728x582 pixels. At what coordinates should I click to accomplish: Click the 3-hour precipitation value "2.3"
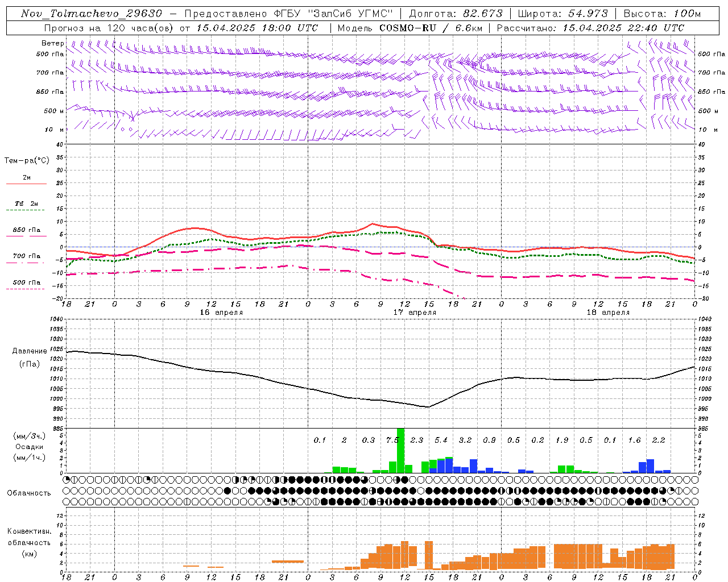(x=417, y=440)
